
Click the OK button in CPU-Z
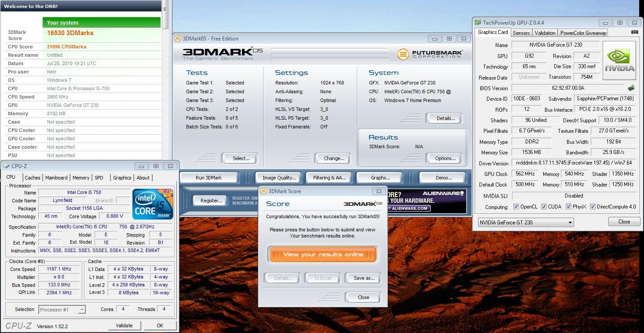pyautogui.click(x=160, y=326)
